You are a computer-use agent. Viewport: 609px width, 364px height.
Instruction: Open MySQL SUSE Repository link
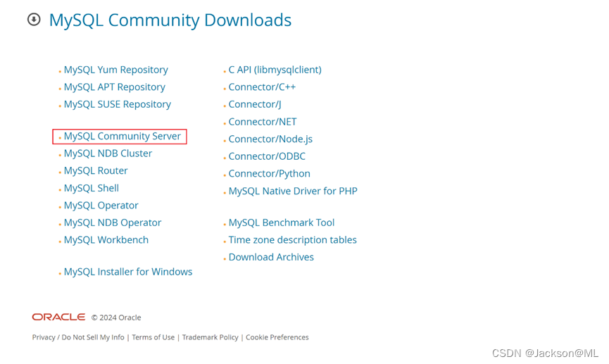(118, 104)
